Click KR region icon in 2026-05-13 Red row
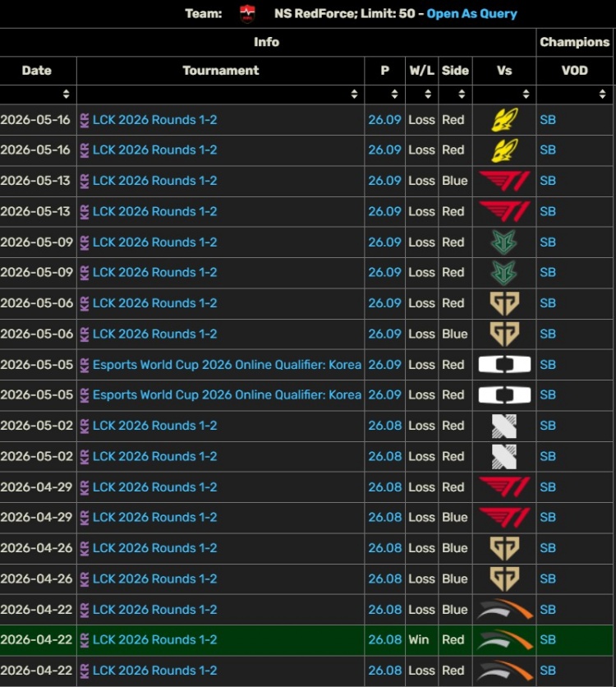Viewport: 616px width, 687px height. [x=85, y=212]
